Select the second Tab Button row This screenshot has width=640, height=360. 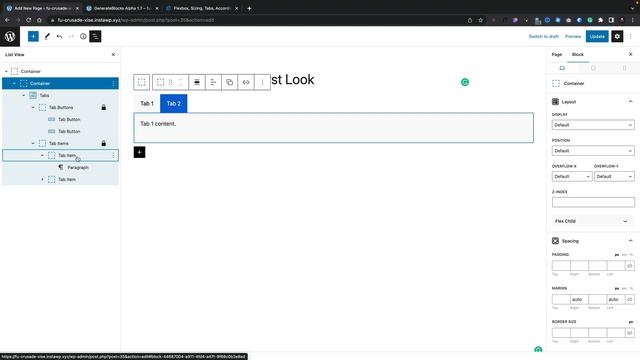(69, 131)
